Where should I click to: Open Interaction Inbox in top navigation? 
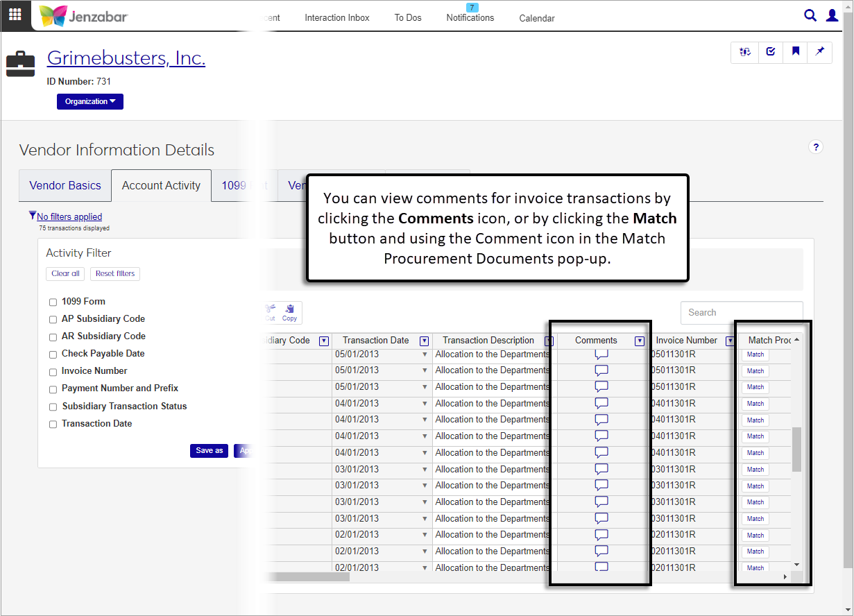[x=337, y=18]
